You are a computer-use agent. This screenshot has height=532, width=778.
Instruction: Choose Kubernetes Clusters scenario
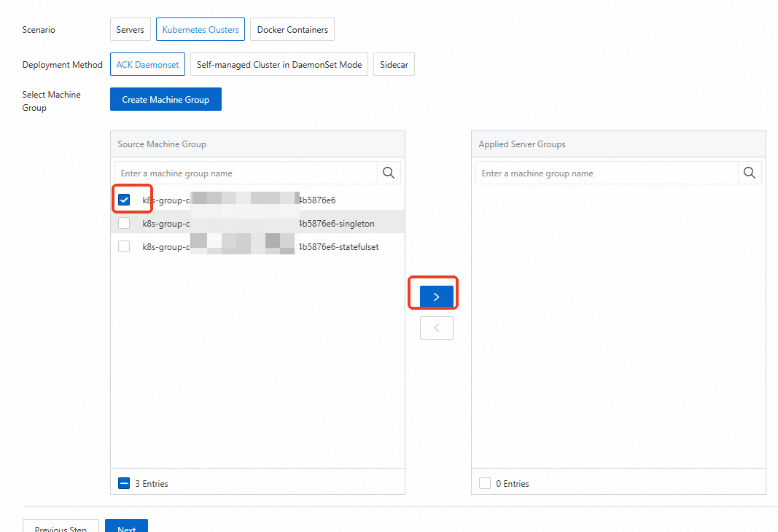click(x=201, y=30)
